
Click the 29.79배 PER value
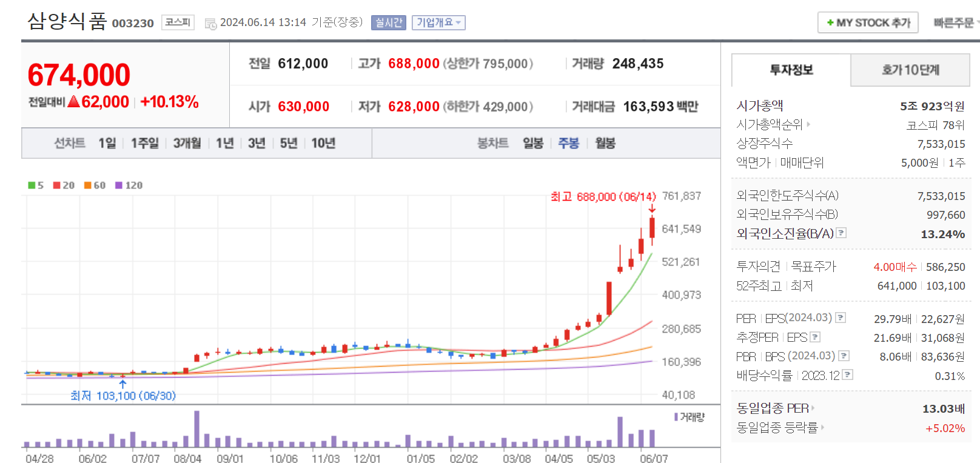893,319
